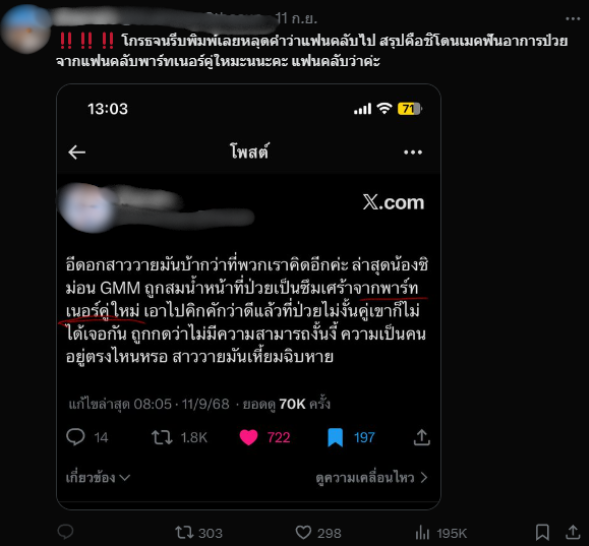Viewport: 589px width, 546px height.
Task: Click repost icon showing 1.8K
Action: [x=179, y=437]
